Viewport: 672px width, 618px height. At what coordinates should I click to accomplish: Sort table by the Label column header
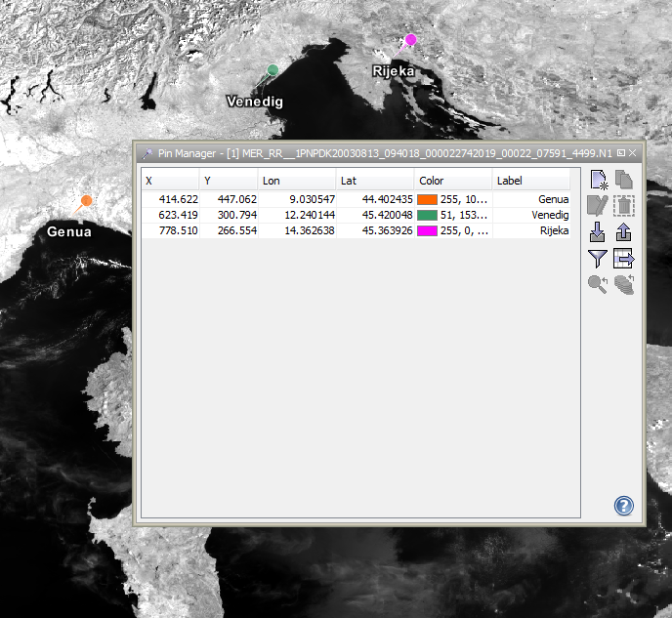coord(530,181)
